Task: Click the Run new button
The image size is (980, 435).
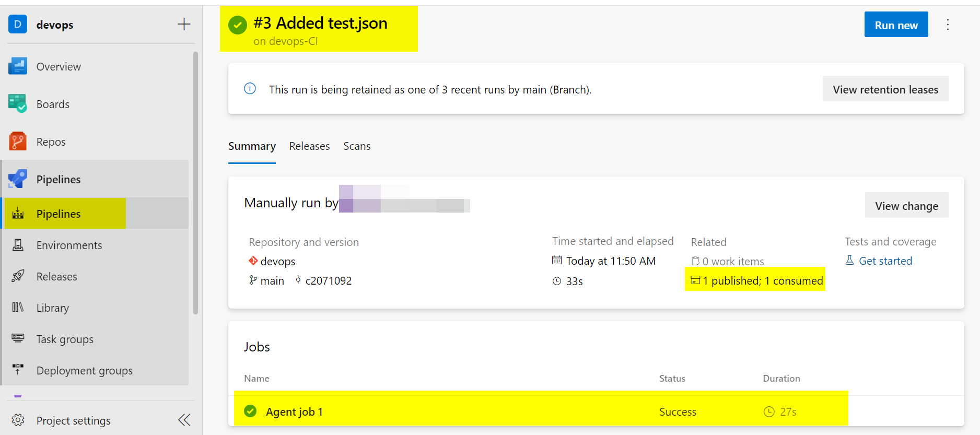Action: (x=896, y=25)
